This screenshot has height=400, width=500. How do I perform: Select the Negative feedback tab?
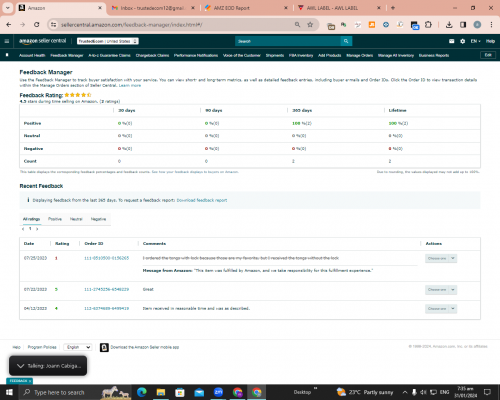98,219
